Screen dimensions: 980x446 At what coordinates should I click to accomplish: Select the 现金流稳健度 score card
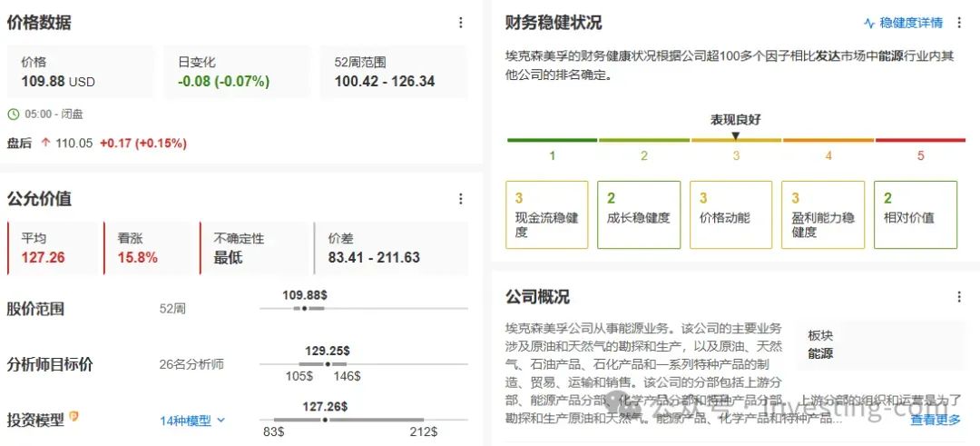pos(547,214)
